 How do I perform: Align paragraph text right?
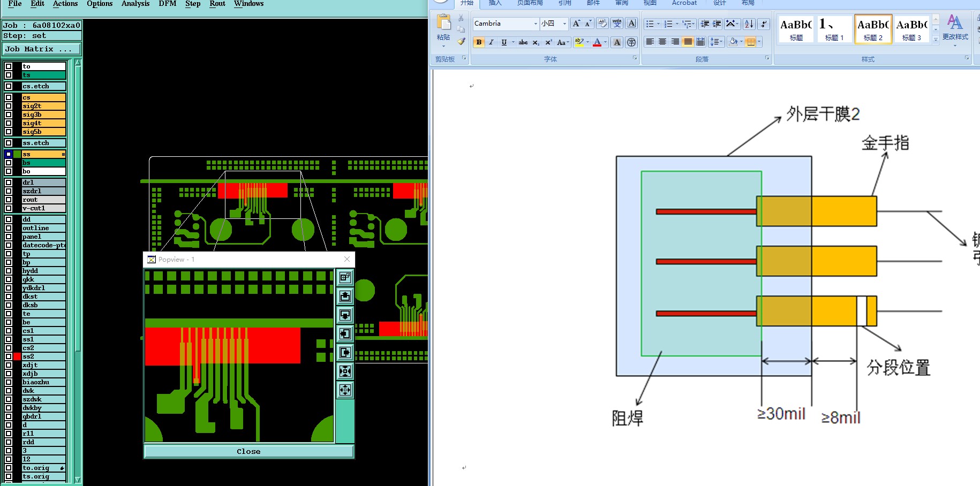click(675, 42)
